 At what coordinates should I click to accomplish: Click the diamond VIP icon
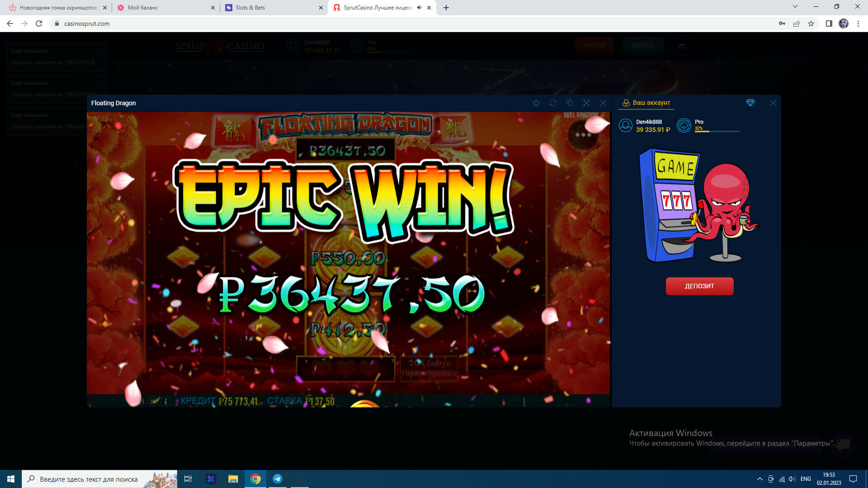click(750, 103)
